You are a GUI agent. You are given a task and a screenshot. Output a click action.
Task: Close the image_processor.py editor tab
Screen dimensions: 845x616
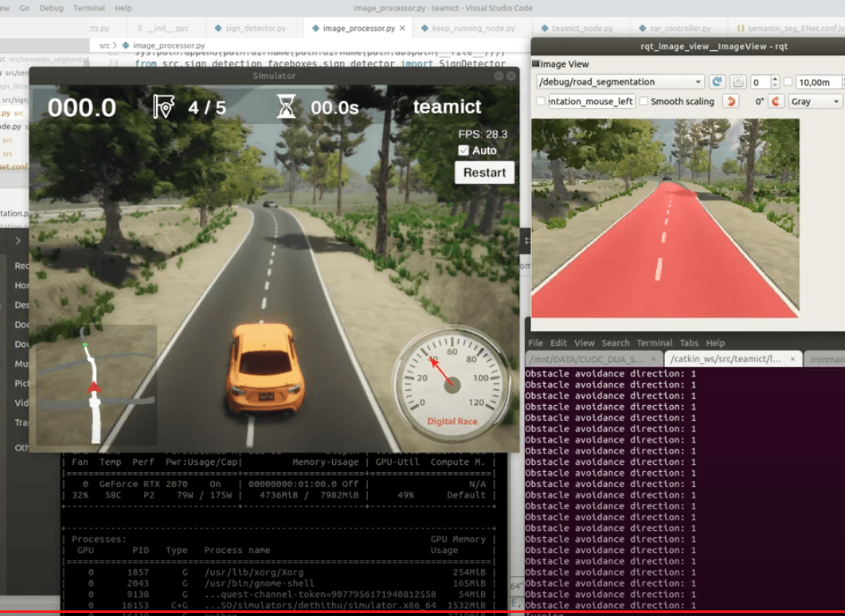[402, 29]
